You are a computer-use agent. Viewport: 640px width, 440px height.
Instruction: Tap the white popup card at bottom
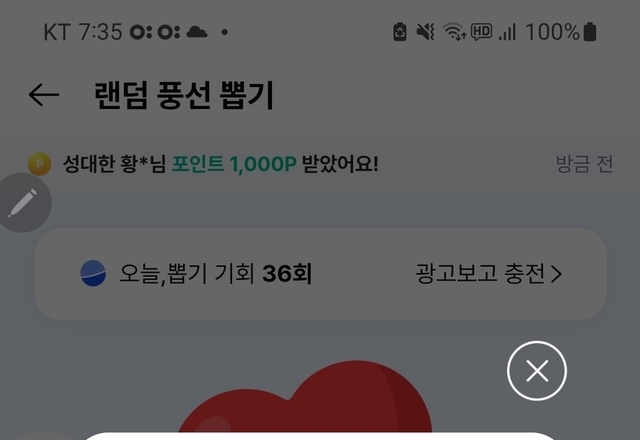click(320, 436)
